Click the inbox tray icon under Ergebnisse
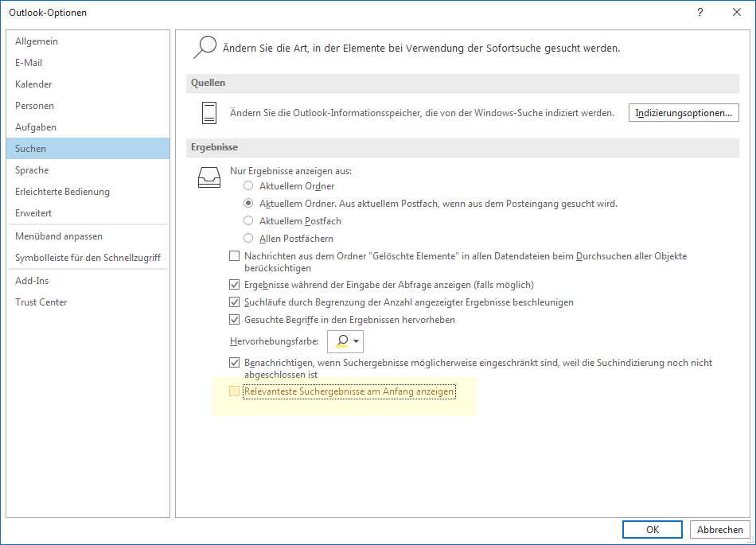The height and width of the screenshot is (545, 756). click(x=209, y=177)
